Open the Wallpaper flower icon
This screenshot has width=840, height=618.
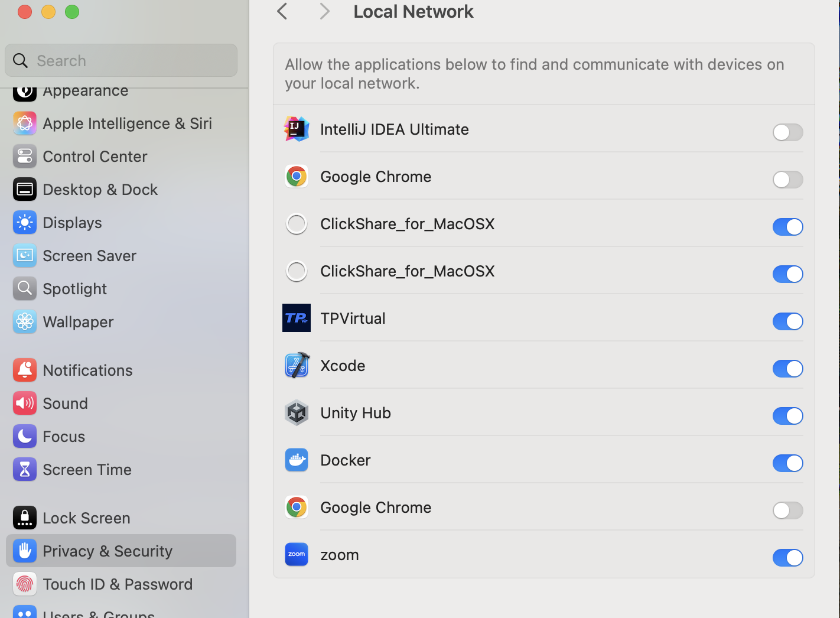(x=25, y=322)
